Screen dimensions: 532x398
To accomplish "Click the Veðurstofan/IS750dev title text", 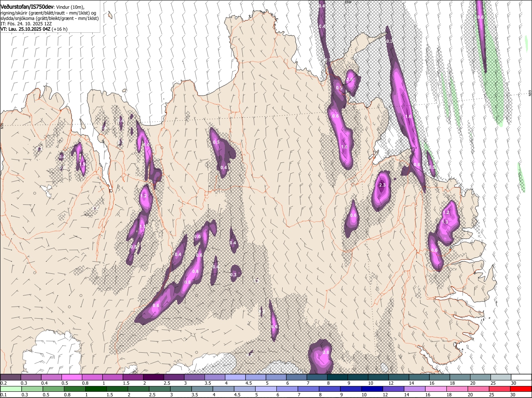I will pos(27,7).
